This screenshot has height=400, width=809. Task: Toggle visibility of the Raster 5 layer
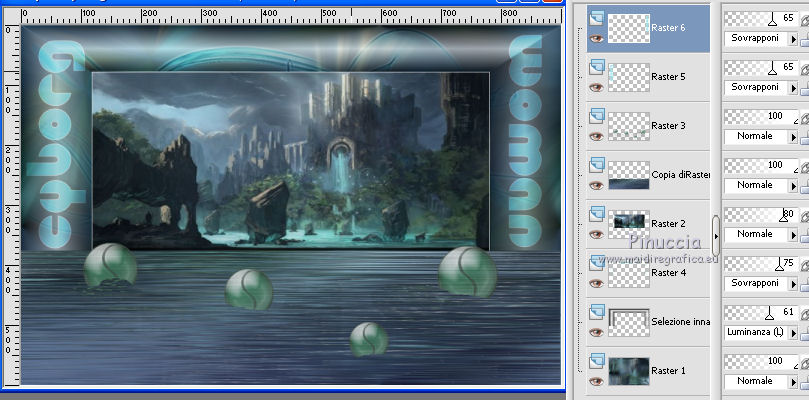[x=596, y=87]
